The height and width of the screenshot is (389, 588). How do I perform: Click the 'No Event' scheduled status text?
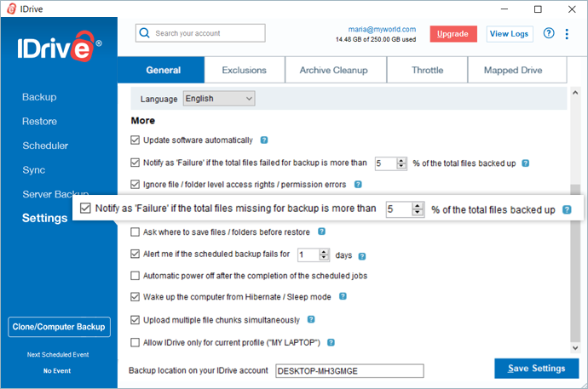pyautogui.click(x=57, y=370)
